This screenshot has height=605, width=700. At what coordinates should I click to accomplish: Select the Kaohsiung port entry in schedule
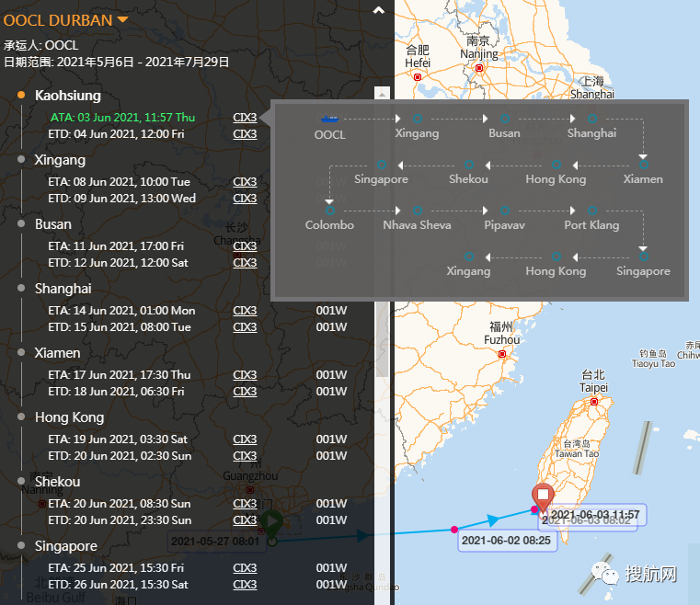point(68,96)
